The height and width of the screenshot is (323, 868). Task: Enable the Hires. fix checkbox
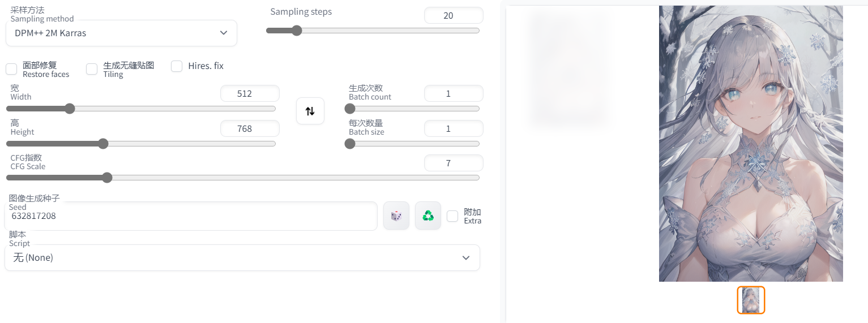(177, 66)
